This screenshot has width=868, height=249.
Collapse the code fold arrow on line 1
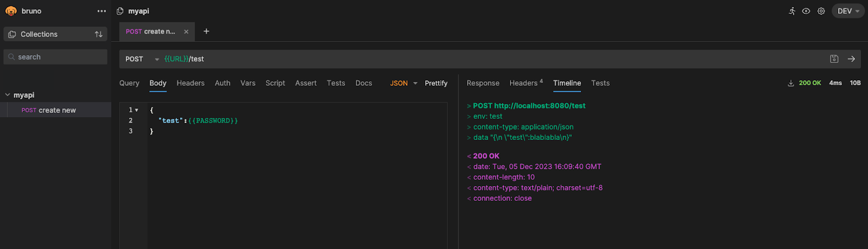point(137,110)
